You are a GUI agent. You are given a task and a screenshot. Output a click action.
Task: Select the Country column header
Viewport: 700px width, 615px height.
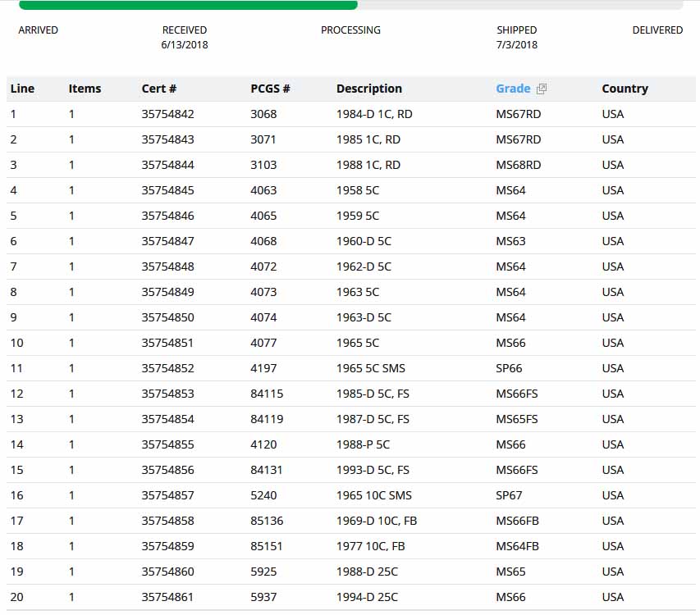[x=625, y=89]
